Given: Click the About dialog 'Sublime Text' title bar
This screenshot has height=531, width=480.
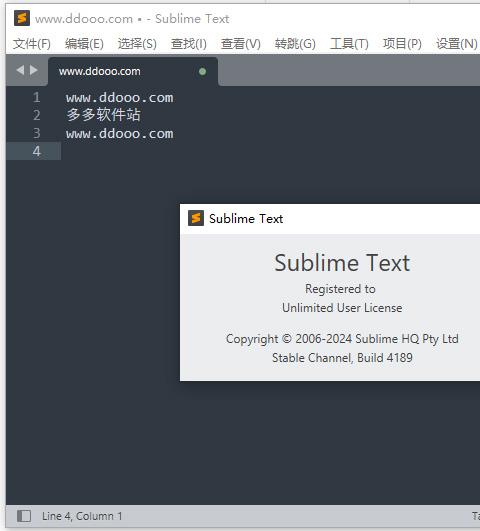Looking at the screenshot, I should coord(330,219).
